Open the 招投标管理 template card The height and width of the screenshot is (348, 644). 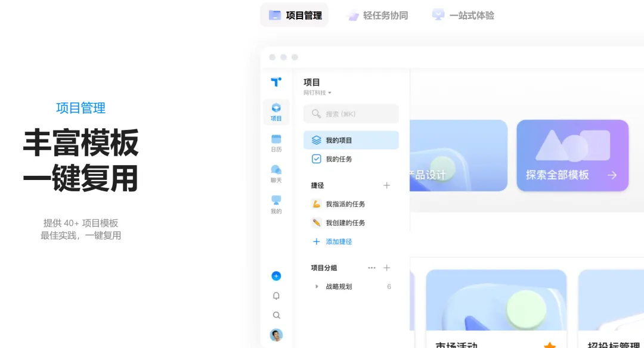[x=611, y=309]
